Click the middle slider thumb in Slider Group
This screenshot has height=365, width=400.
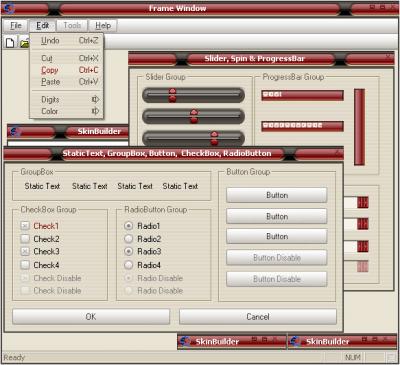click(x=194, y=116)
